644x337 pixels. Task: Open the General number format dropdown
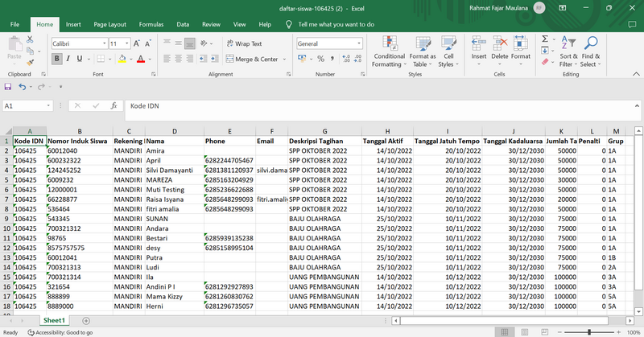359,43
